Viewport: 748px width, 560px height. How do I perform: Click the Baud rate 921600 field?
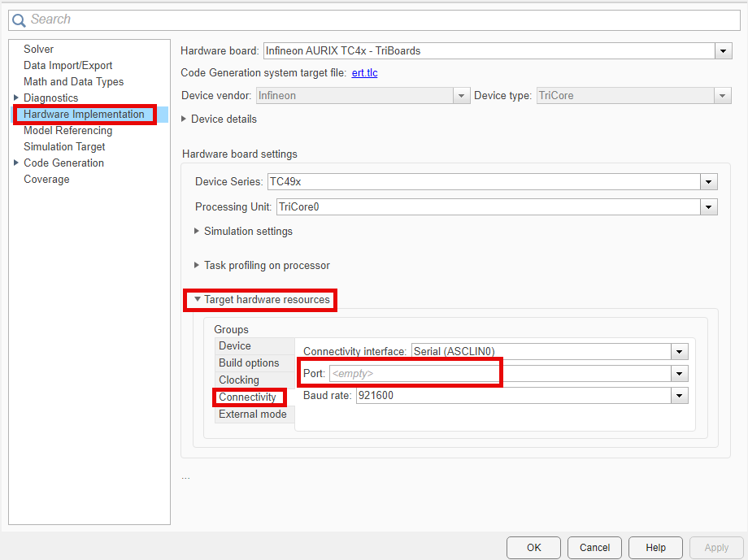coord(513,396)
